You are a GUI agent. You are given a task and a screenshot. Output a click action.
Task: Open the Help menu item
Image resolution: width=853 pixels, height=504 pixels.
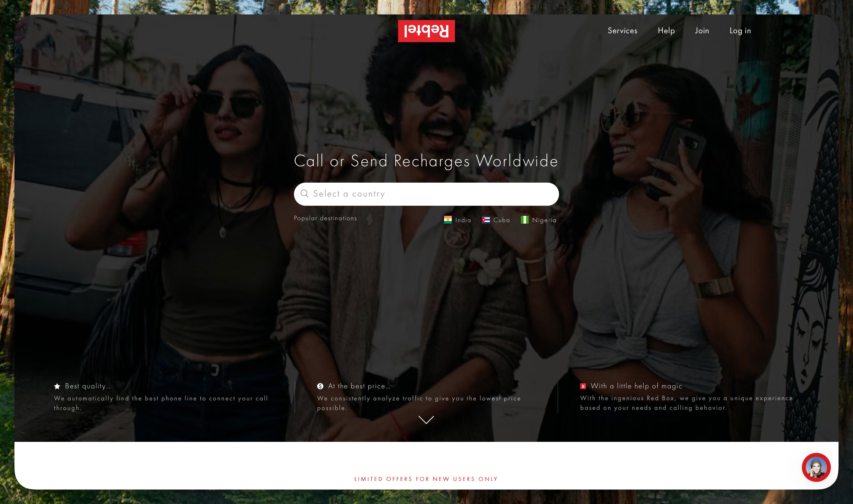tap(666, 31)
